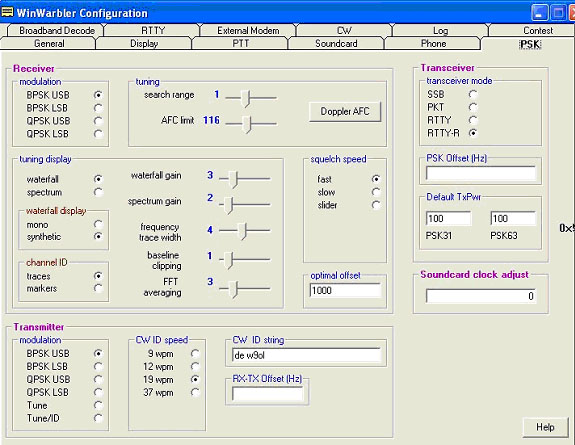Adjust the baseline clipping slider
575x445 pixels.
(245, 259)
